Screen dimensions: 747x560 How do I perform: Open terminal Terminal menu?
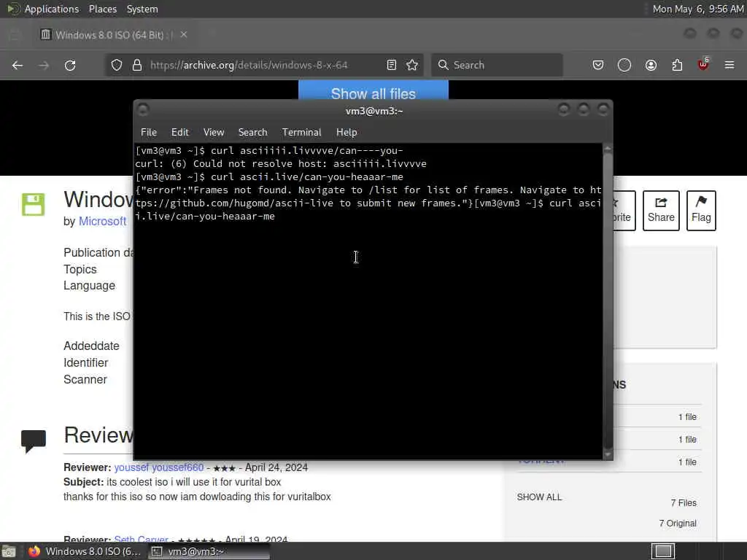coord(301,133)
